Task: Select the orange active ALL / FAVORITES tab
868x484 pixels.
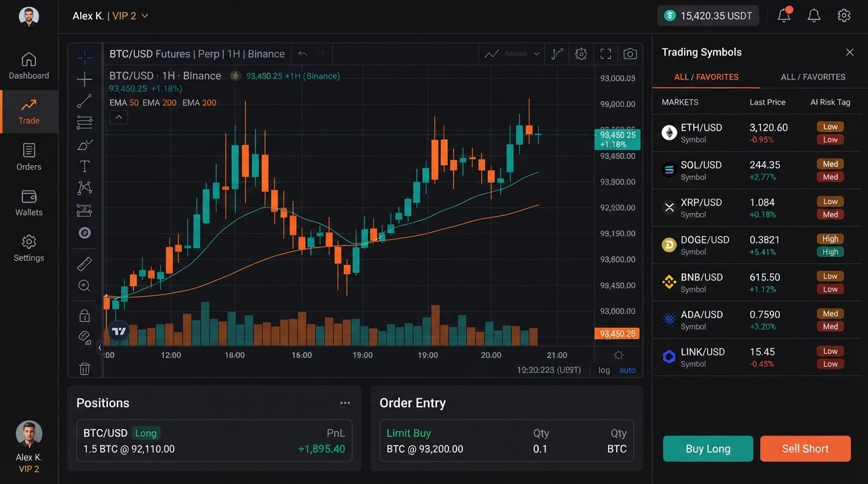Action: pos(707,77)
